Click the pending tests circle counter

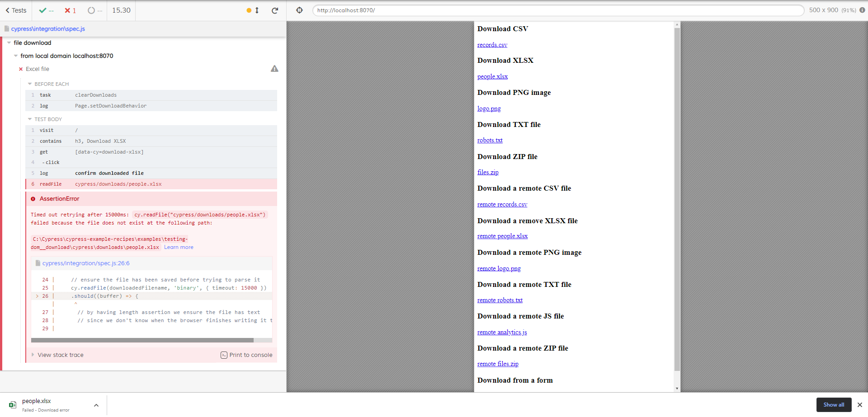point(95,10)
